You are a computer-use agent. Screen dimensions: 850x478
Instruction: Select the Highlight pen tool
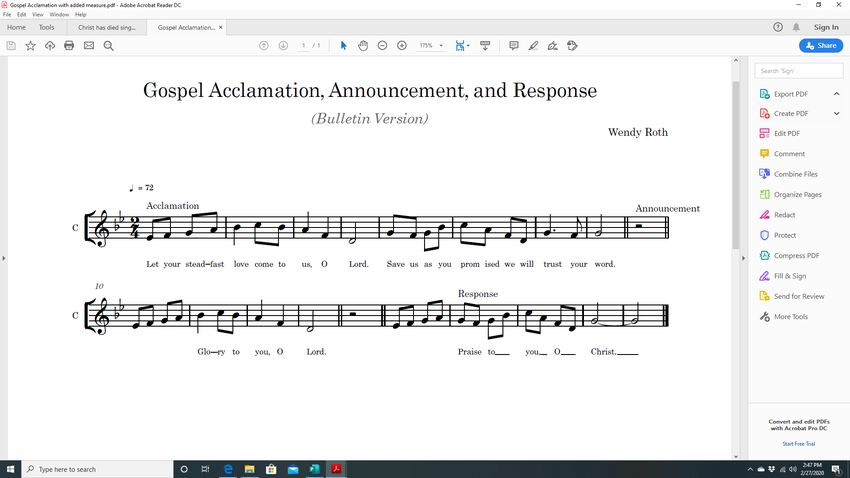pyautogui.click(x=533, y=46)
